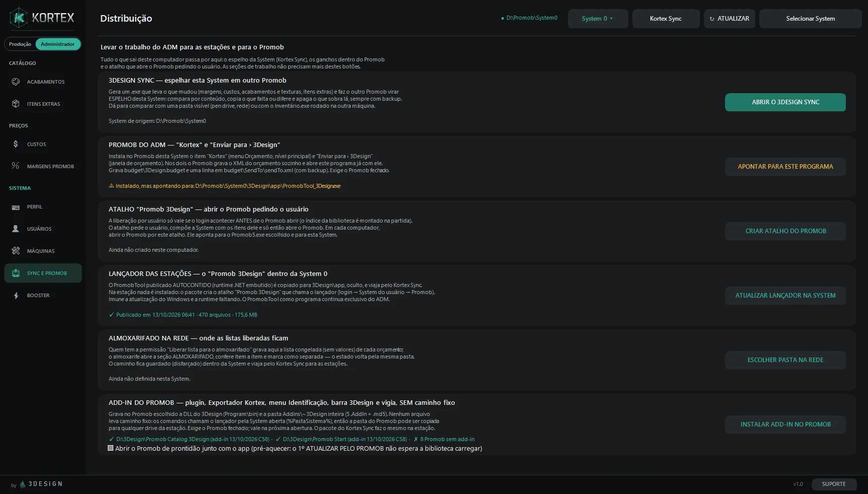Click the Kortex Sync button
Image resolution: width=868 pixels, height=494 pixels.
[666, 19]
